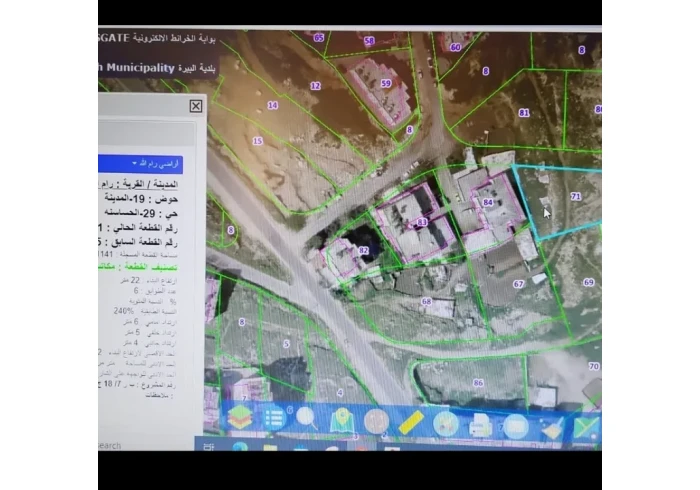The height and width of the screenshot is (490, 700).
Task: Select the yellow ruler measure tool
Action: pyautogui.click(x=410, y=422)
